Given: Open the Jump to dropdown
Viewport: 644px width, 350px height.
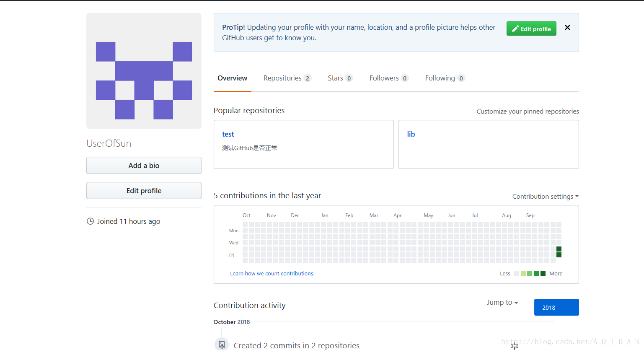Looking at the screenshot, I should pyautogui.click(x=502, y=303).
